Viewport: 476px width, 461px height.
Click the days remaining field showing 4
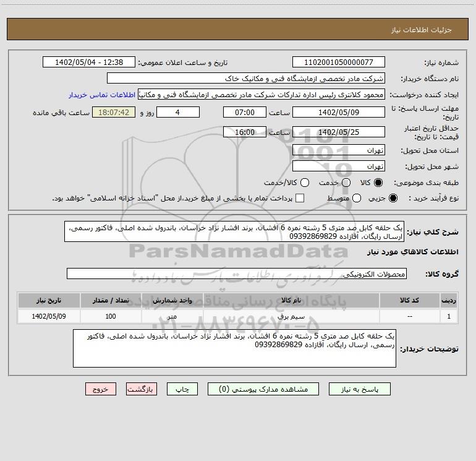(x=178, y=113)
